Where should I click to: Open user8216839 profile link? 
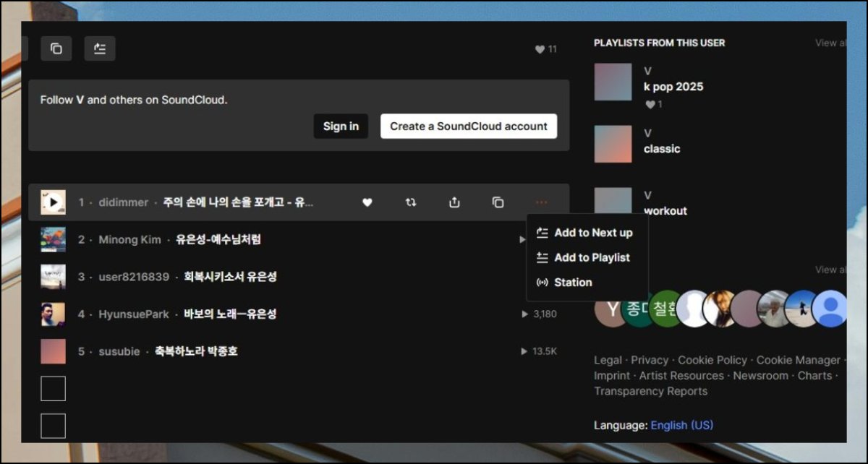point(134,277)
